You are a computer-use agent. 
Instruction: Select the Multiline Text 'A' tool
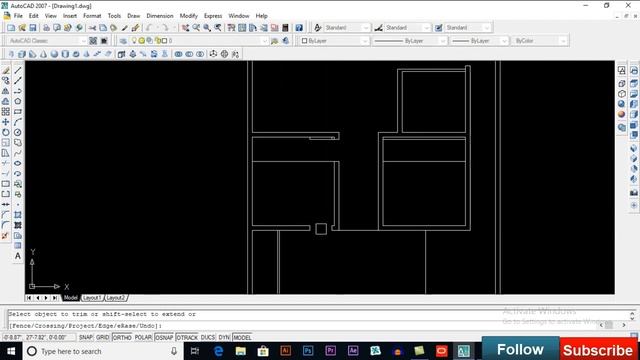tap(18, 256)
